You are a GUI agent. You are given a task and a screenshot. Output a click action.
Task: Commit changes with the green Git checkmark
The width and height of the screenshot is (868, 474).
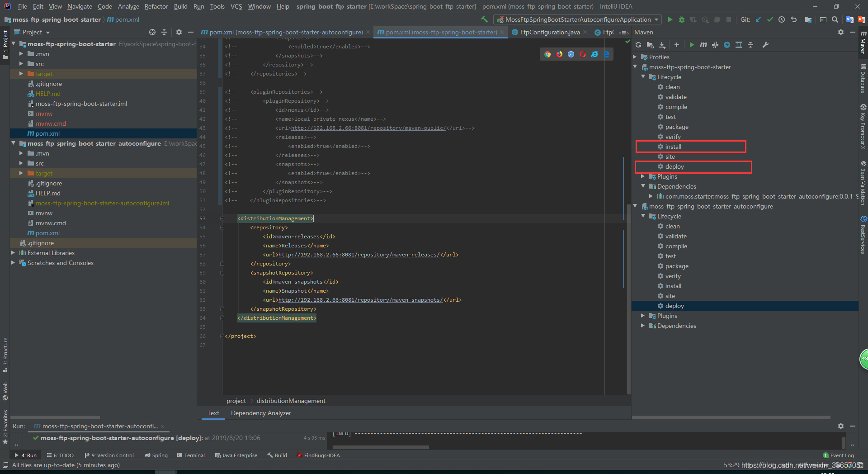click(x=770, y=19)
